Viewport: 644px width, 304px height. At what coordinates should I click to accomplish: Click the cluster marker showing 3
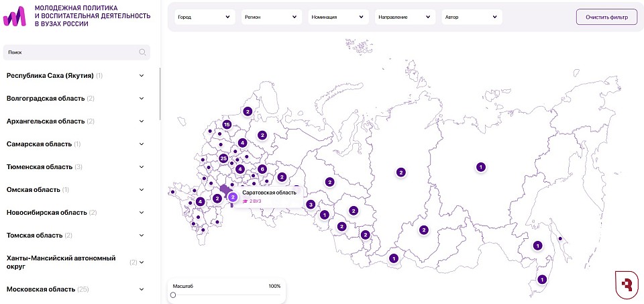coord(311,204)
